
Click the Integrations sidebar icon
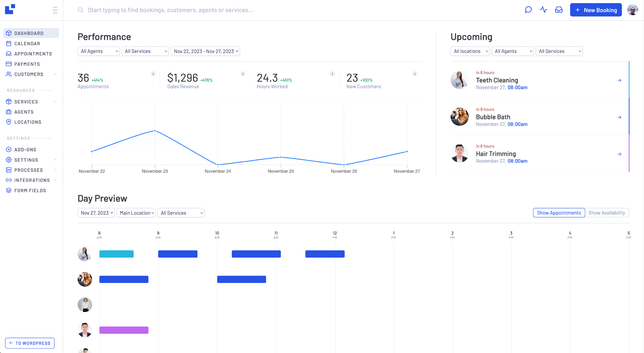(x=9, y=180)
